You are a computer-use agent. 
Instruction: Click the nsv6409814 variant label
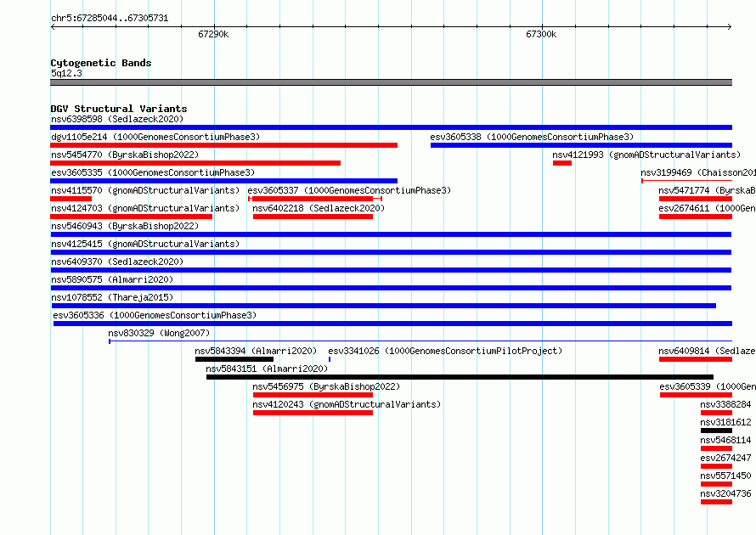pyautogui.click(x=708, y=351)
